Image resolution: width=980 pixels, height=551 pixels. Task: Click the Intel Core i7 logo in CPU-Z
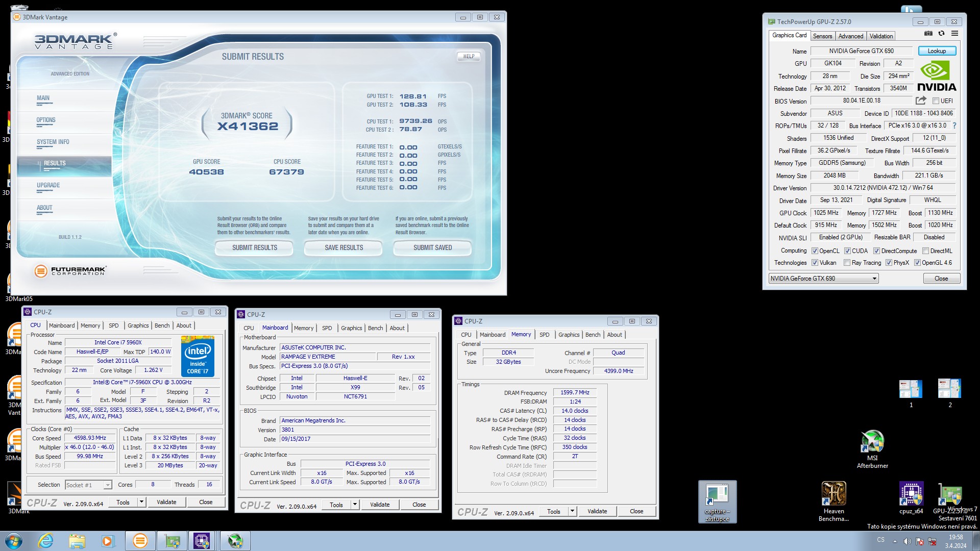pyautogui.click(x=198, y=356)
